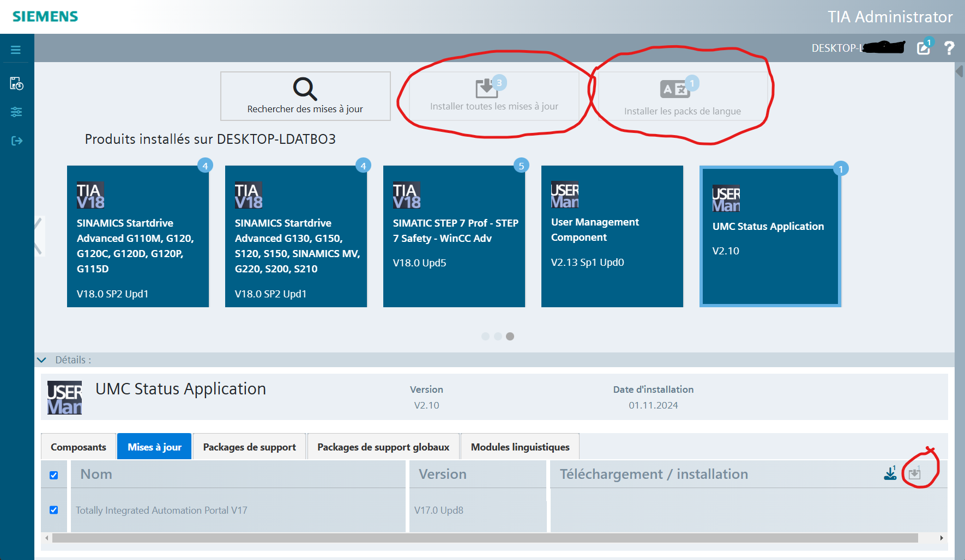Collapse the right side panel arrow

pos(959,71)
